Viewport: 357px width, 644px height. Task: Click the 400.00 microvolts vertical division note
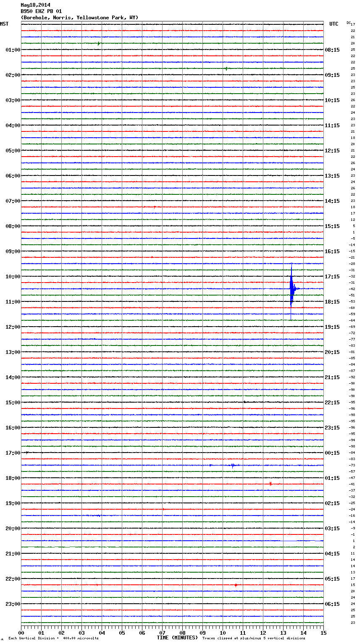point(53,638)
